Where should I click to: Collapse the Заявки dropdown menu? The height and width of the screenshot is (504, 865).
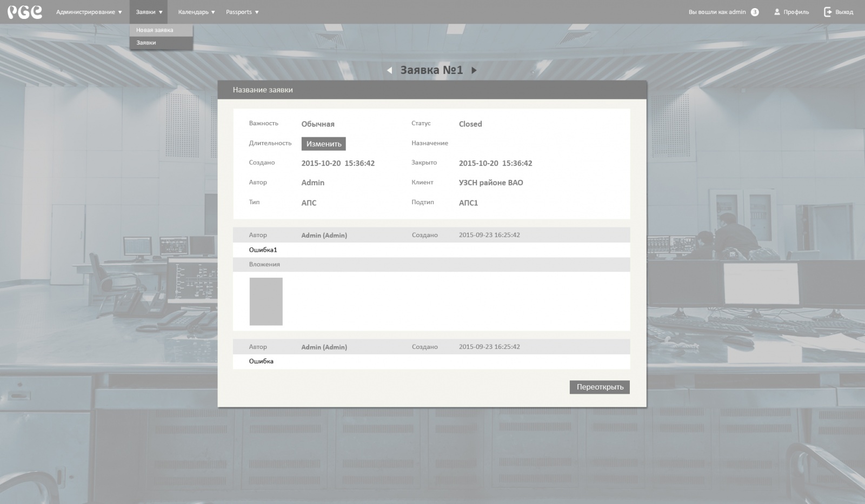(149, 12)
